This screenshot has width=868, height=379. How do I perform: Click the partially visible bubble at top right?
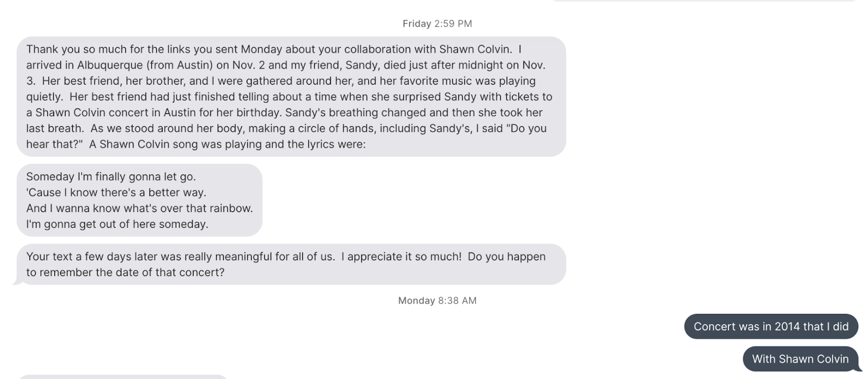click(704, 1)
